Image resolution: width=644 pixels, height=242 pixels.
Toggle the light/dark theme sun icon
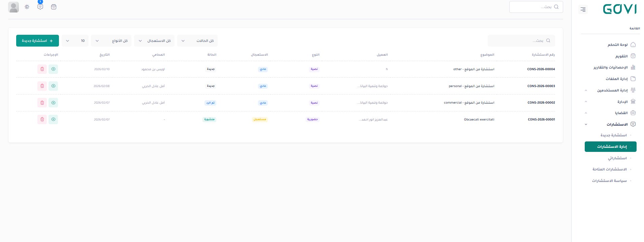coord(27,7)
